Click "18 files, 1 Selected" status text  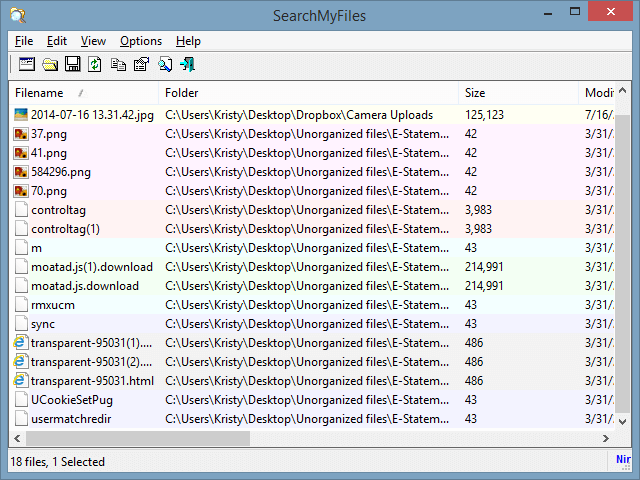point(58,462)
